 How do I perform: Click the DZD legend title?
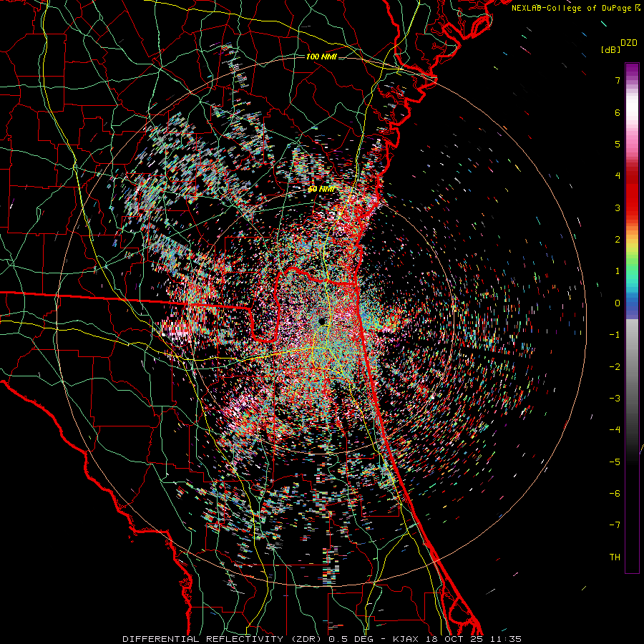pos(629,43)
